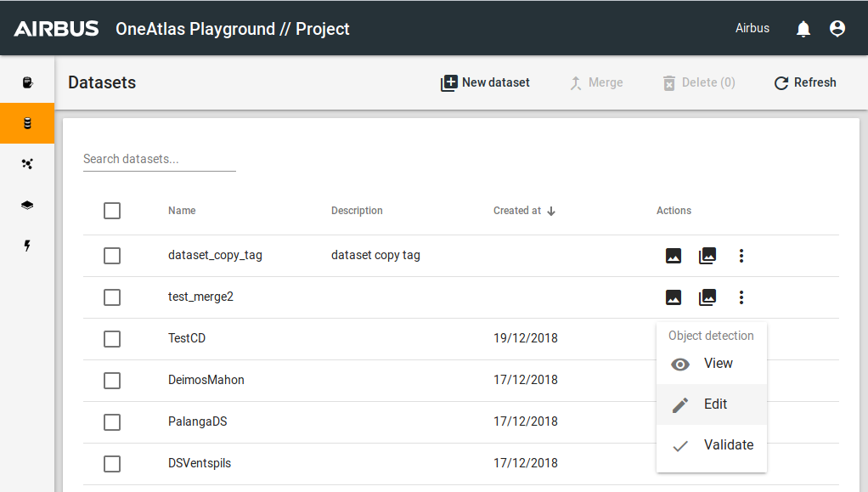868x492 pixels.
Task: Check the dataset_copy_tag row checkbox
Action: (x=112, y=256)
